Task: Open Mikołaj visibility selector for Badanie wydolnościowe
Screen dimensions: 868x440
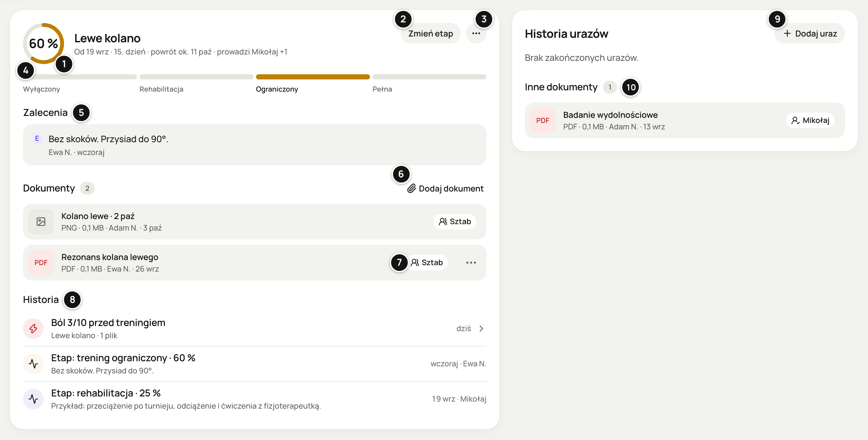Action: point(810,120)
